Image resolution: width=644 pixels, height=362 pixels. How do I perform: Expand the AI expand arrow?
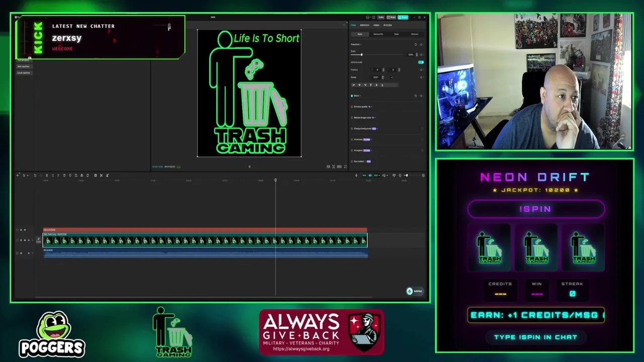coord(371,150)
